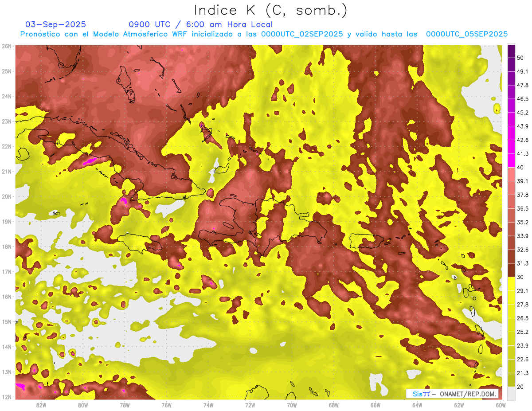Click the 'Indice K (C, somb.)' title
This screenshot has width=532, height=411.
coord(270,10)
